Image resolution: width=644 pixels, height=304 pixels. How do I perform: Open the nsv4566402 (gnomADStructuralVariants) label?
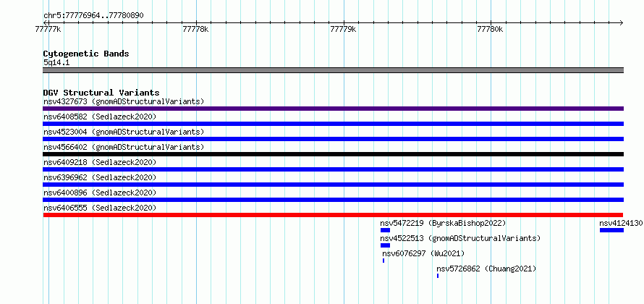[x=124, y=147]
